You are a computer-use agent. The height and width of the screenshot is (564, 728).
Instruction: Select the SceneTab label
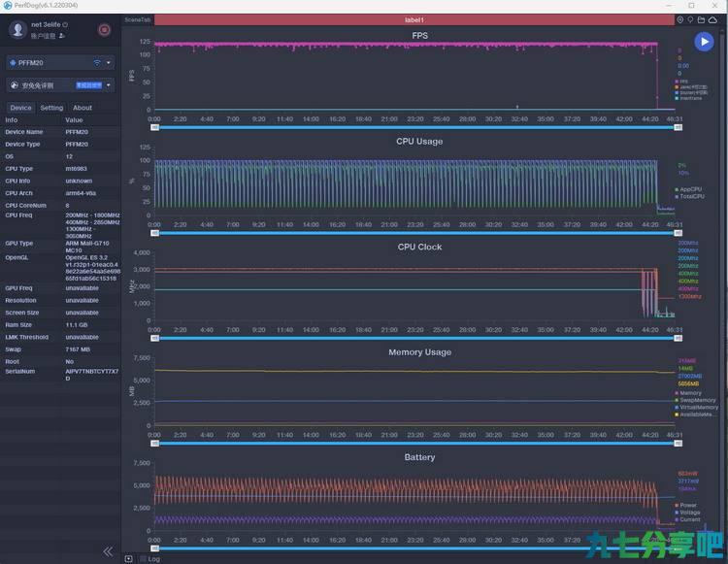(138, 20)
